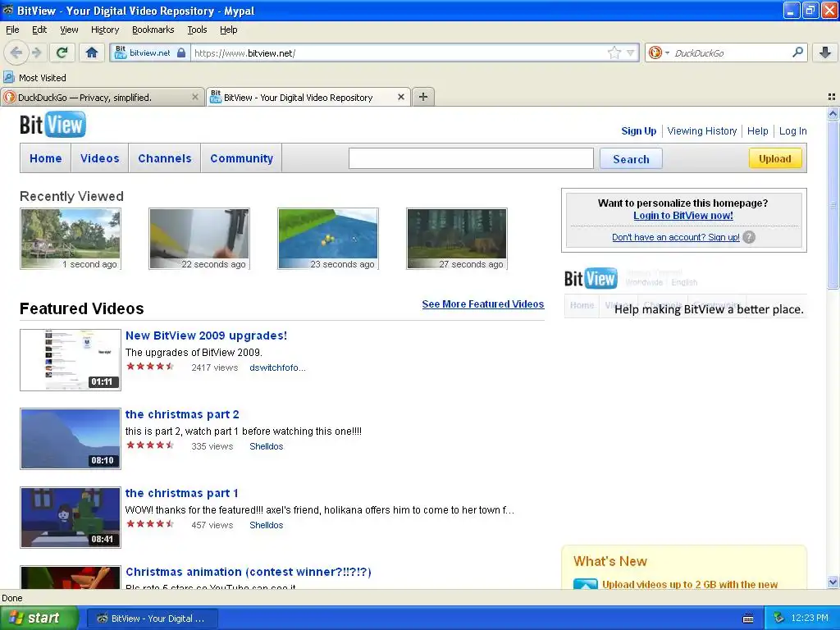The image size is (840, 630).
Task: Click the 01:11 video thumbnail
Action: (x=71, y=359)
